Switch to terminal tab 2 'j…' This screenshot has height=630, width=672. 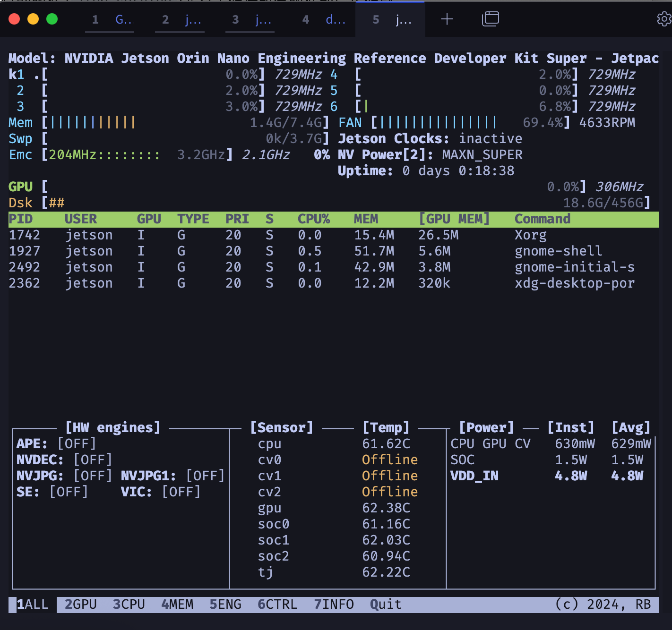tap(180, 19)
